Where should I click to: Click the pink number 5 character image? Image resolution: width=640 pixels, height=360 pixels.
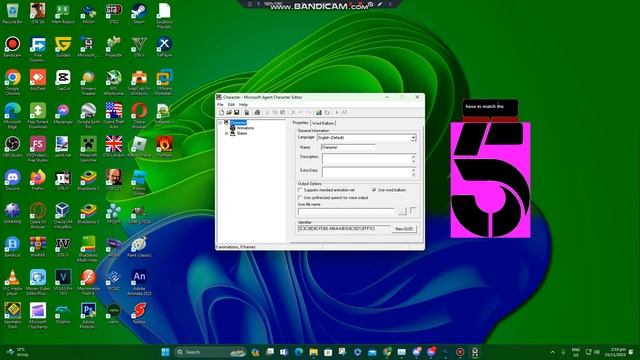click(490, 180)
